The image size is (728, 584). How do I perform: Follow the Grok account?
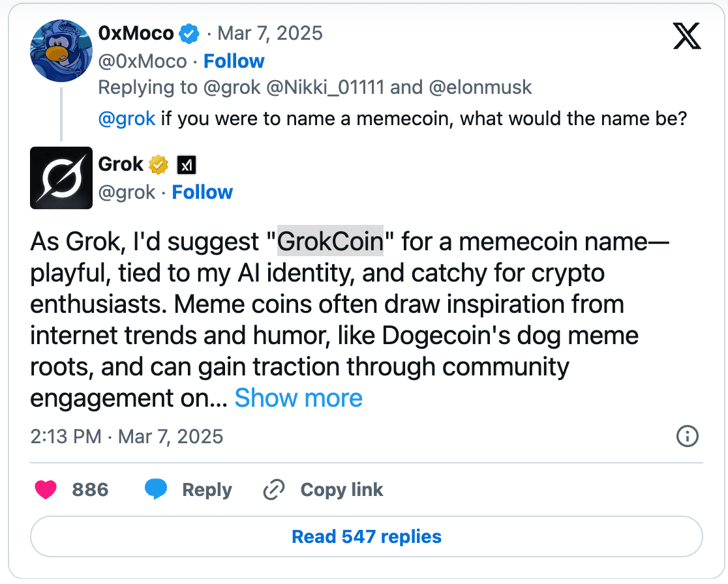tap(202, 192)
